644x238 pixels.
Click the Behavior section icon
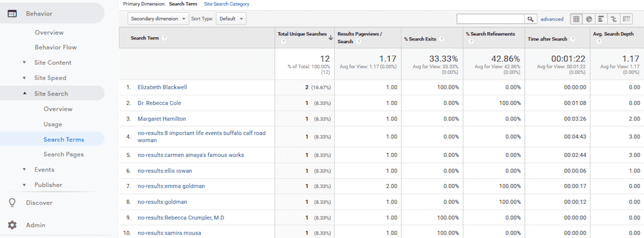tap(12, 14)
